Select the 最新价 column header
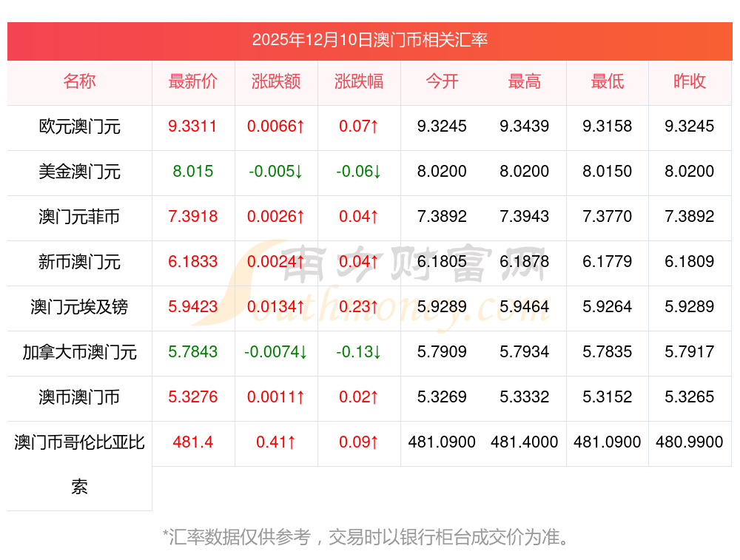 pyautogui.click(x=193, y=81)
